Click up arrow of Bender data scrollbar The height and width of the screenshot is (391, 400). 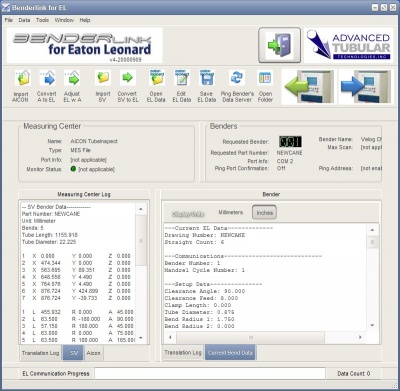(x=372, y=230)
